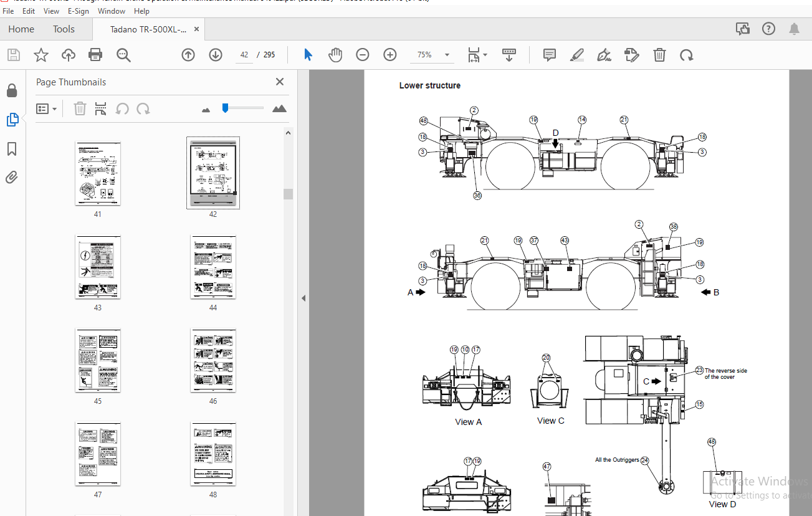Select the highlighter pen tool
The width and height of the screenshot is (812, 516).
pyautogui.click(x=577, y=55)
